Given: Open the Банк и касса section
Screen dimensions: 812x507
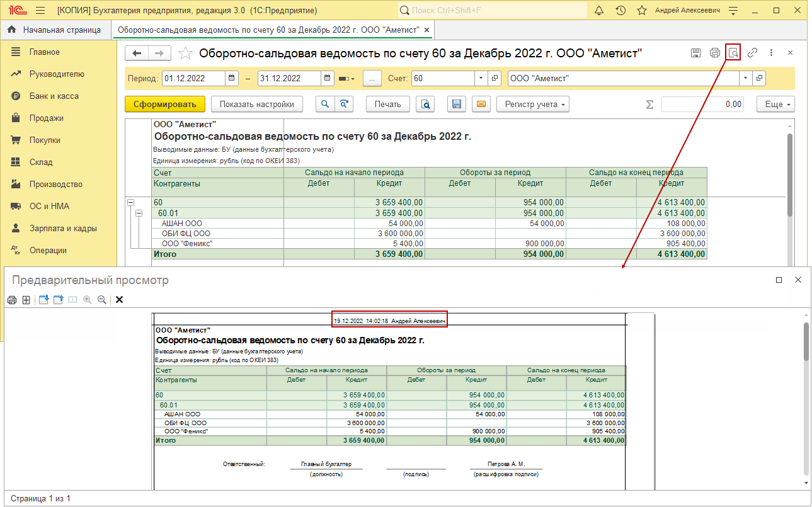Looking at the screenshot, I should click(54, 96).
